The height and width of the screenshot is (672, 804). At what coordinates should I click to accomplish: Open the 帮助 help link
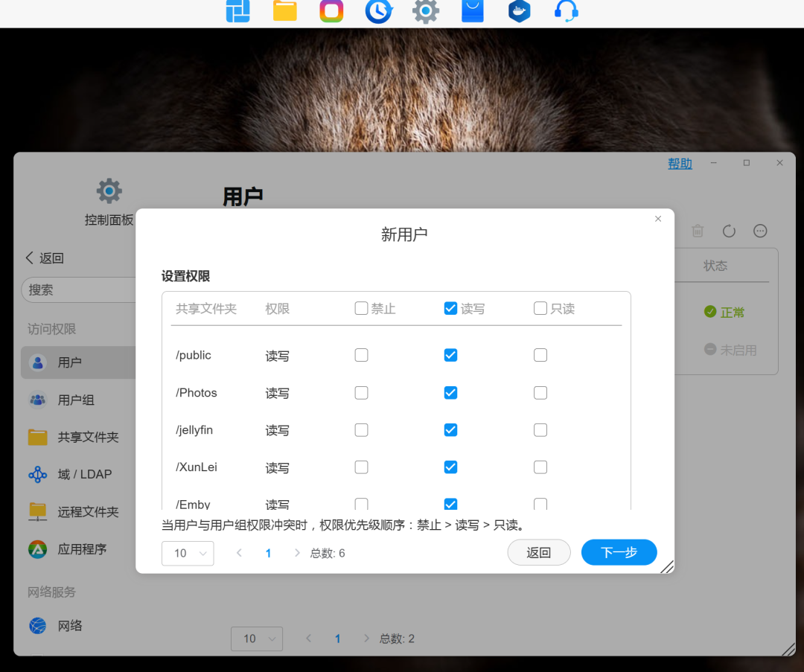pos(680,164)
